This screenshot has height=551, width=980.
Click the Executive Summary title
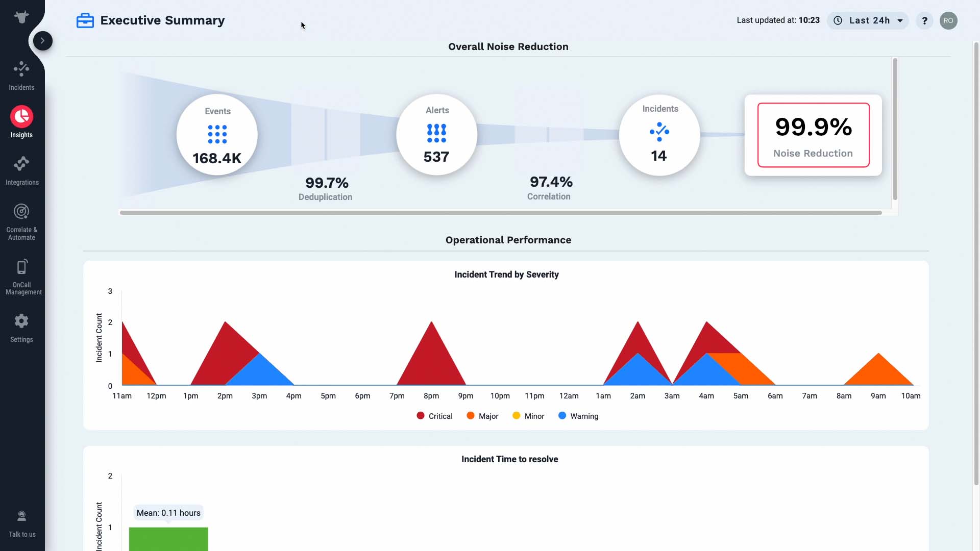pos(162,20)
